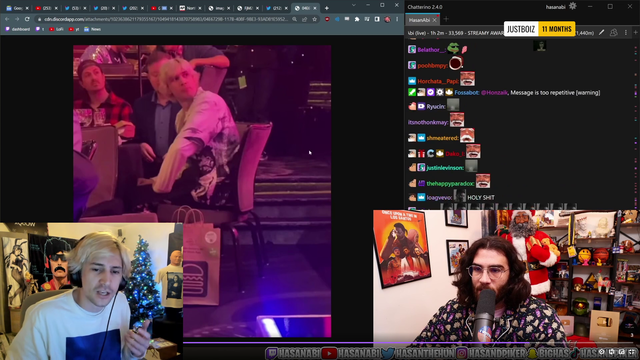Open the viewer list icon in Chatterino
Image resolution: width=640 pixels, height=360 pixels.
point(613,33)
